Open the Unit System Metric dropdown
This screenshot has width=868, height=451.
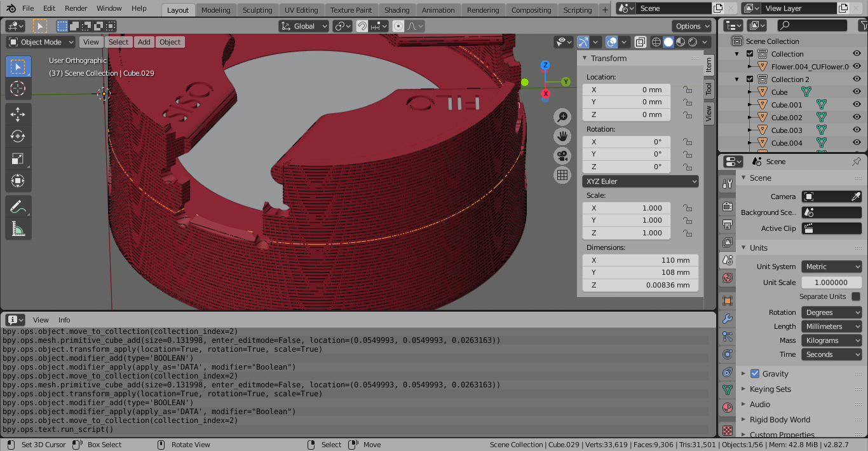coord(832,267)
